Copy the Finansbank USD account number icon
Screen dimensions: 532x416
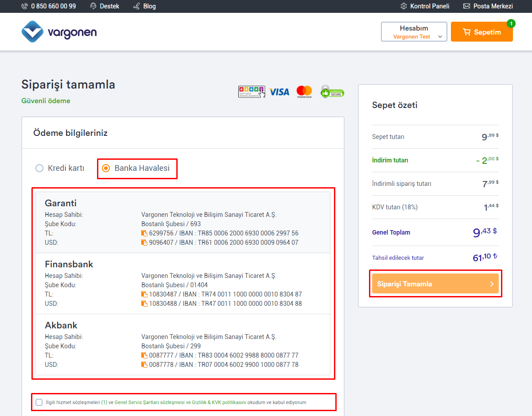[144, 304]
